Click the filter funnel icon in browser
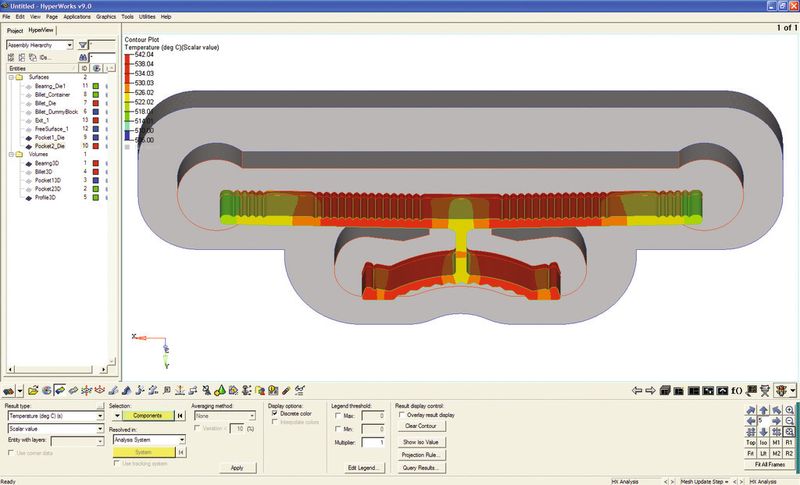 83,45
